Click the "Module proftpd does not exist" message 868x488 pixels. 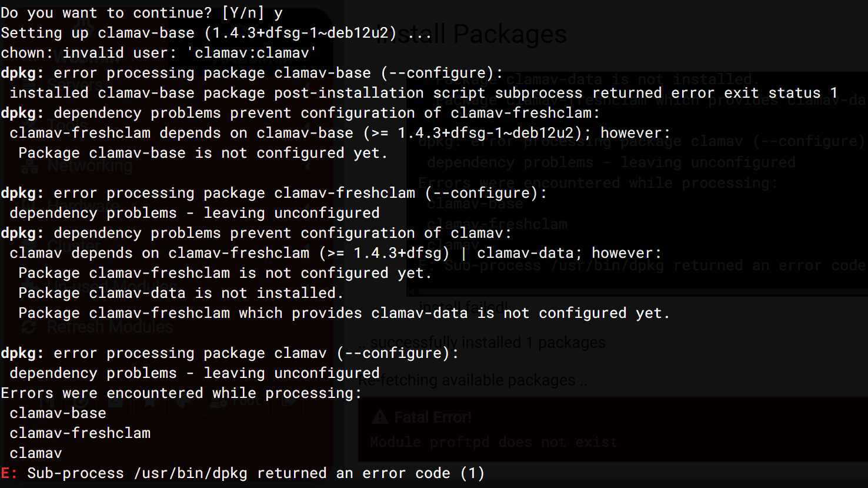click(x=494, y=442)
